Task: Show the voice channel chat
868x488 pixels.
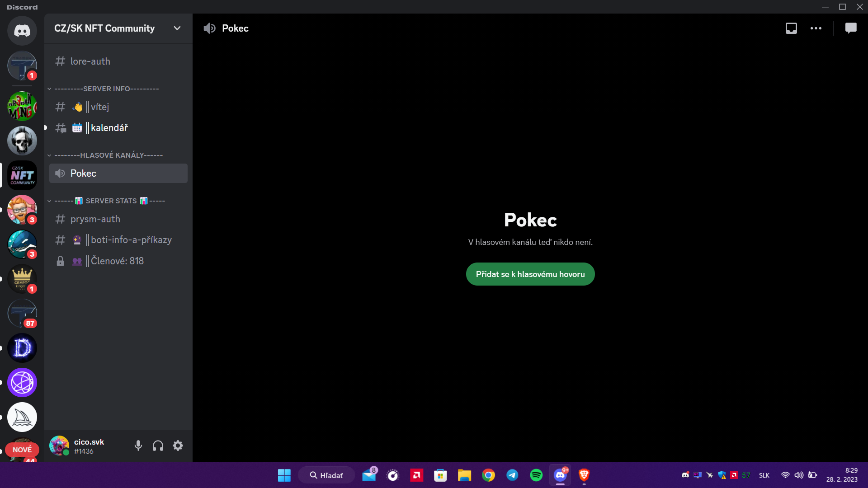Action: tap(851, 28)
